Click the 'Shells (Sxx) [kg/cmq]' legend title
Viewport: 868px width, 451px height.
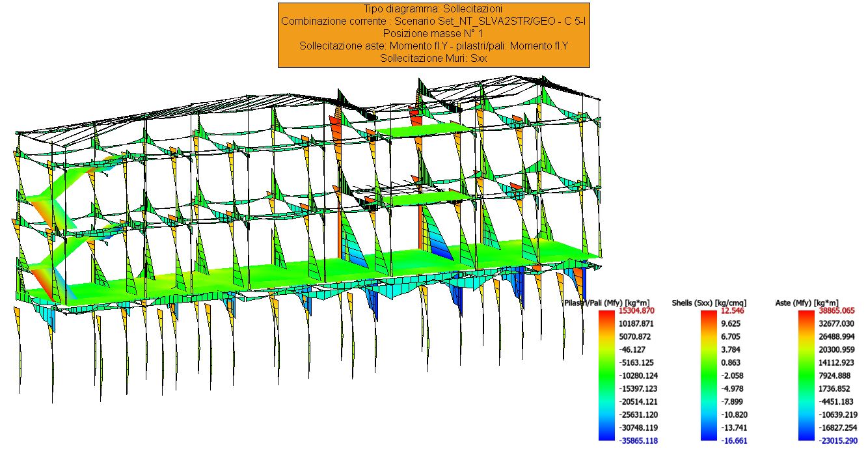709,303
